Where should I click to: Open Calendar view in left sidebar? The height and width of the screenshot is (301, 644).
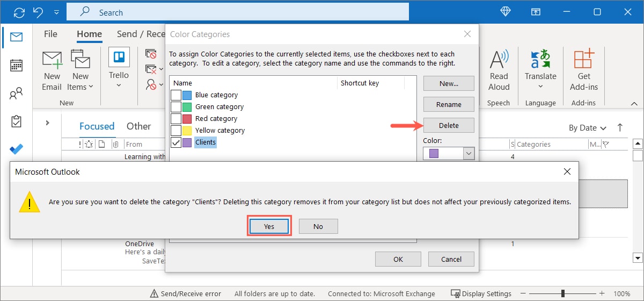pyautogui.click(x=16, y=66)
